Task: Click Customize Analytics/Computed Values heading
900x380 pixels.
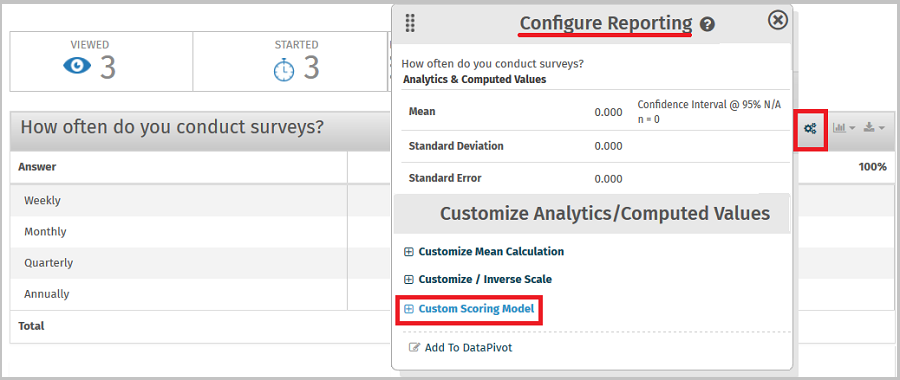Action: (x=605, y=214)
